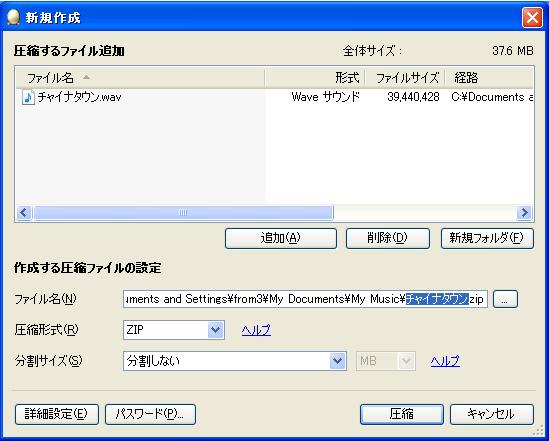Screen dimensions: 549x441
Task: Click the wav file's music note icon
Action: pos(28,97)
